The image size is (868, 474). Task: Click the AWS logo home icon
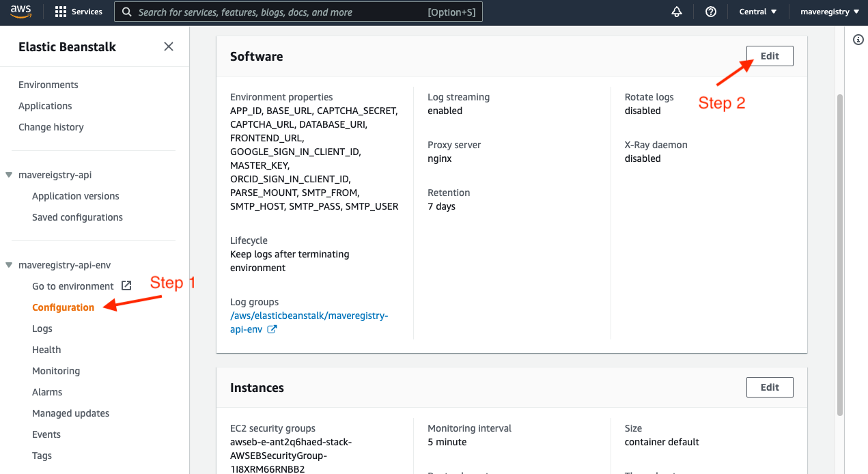(x=20, y=12)
